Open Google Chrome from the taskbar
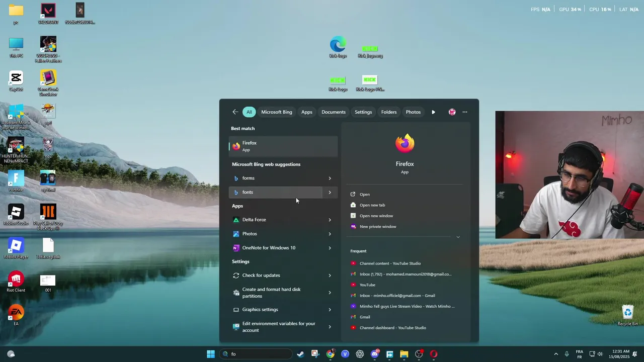This screenshot has height=362, width=644. 330,354
